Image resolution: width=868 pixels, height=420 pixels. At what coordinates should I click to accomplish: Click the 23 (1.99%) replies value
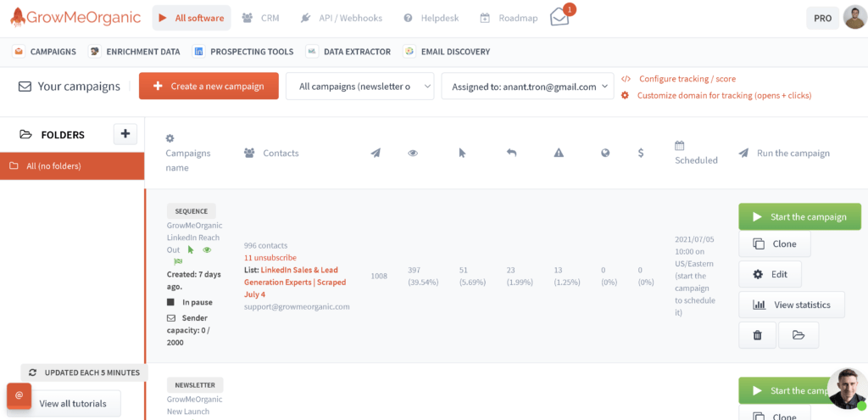(520, 276)
